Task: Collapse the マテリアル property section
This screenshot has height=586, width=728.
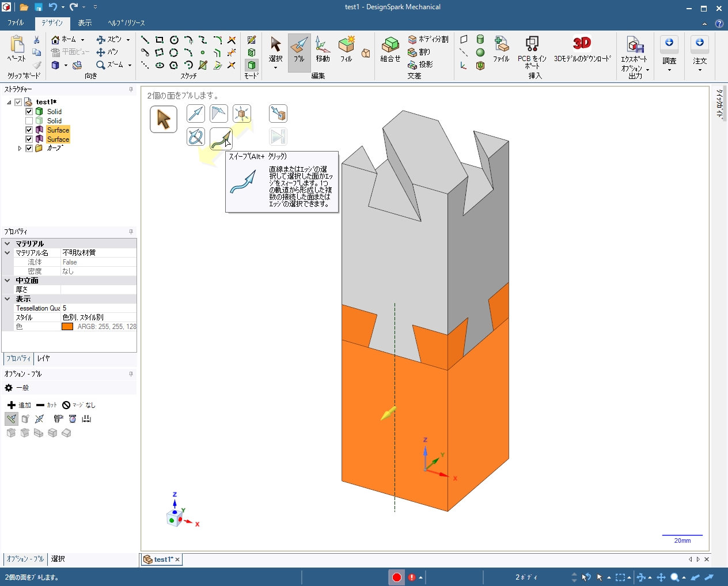Action: (7, 244)
